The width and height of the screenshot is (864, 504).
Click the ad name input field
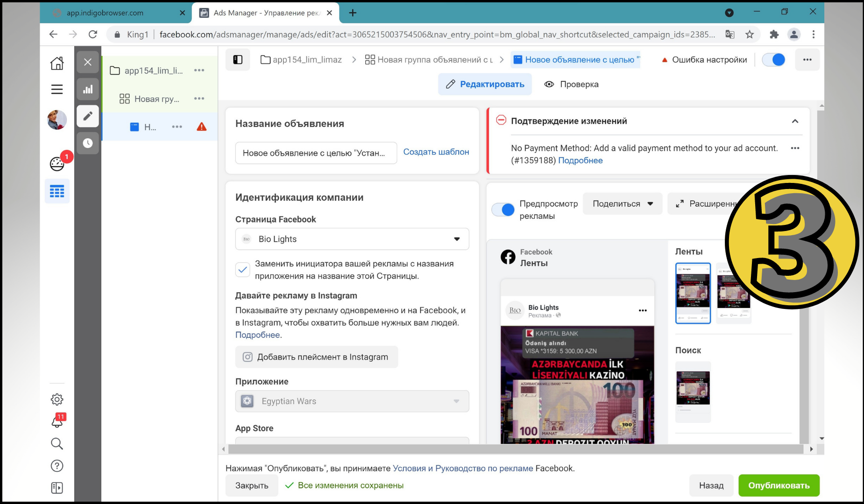click(x=316, y=153)
